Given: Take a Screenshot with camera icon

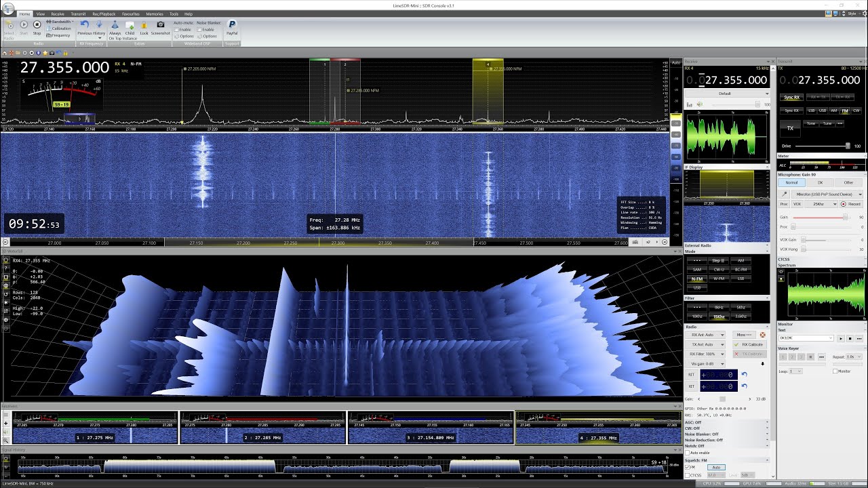Looking at the screenshot, I should point(161,27).
